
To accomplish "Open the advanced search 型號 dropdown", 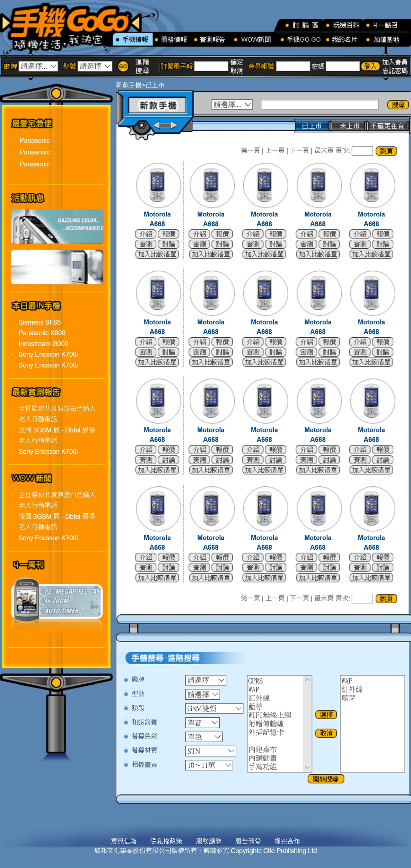I will click(203, 695).
